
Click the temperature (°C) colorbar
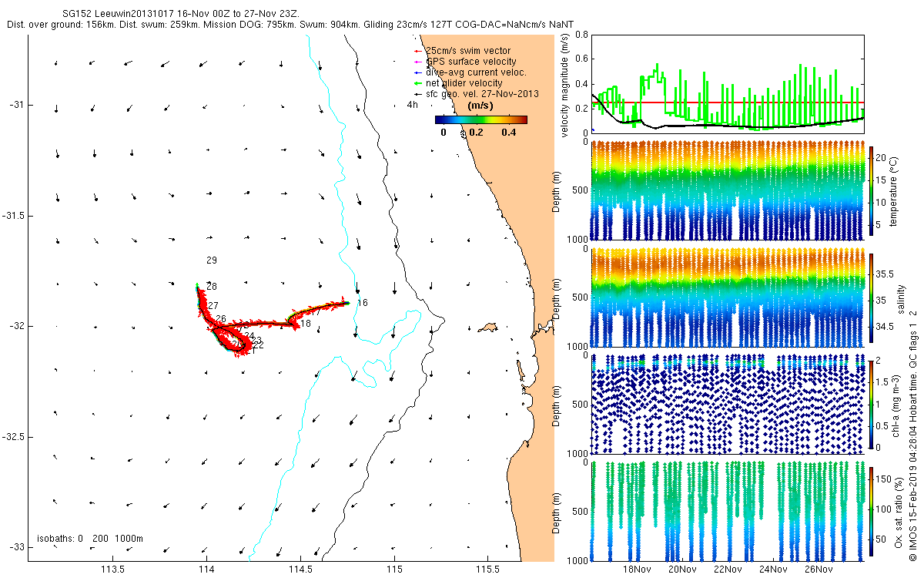pos(872,191)
